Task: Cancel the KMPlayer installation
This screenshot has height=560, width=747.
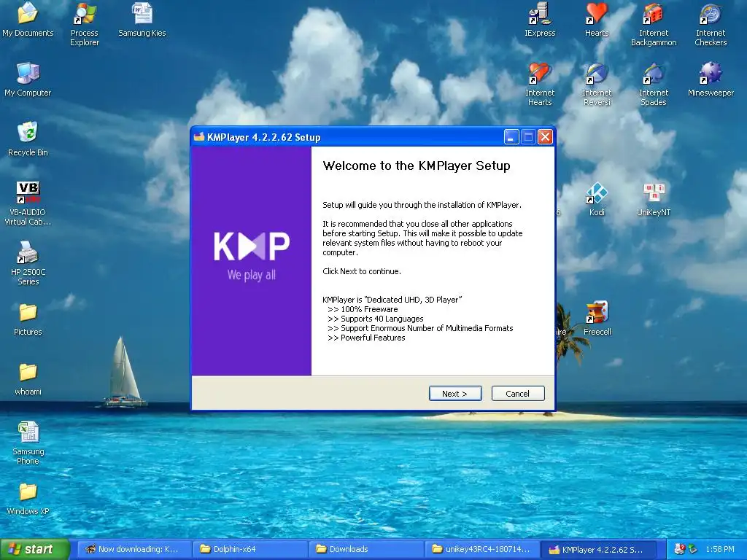Action: [x=518, y=393]
